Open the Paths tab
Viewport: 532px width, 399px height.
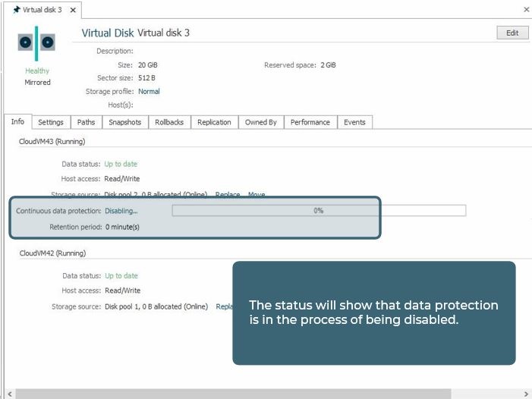pos(87,122)
